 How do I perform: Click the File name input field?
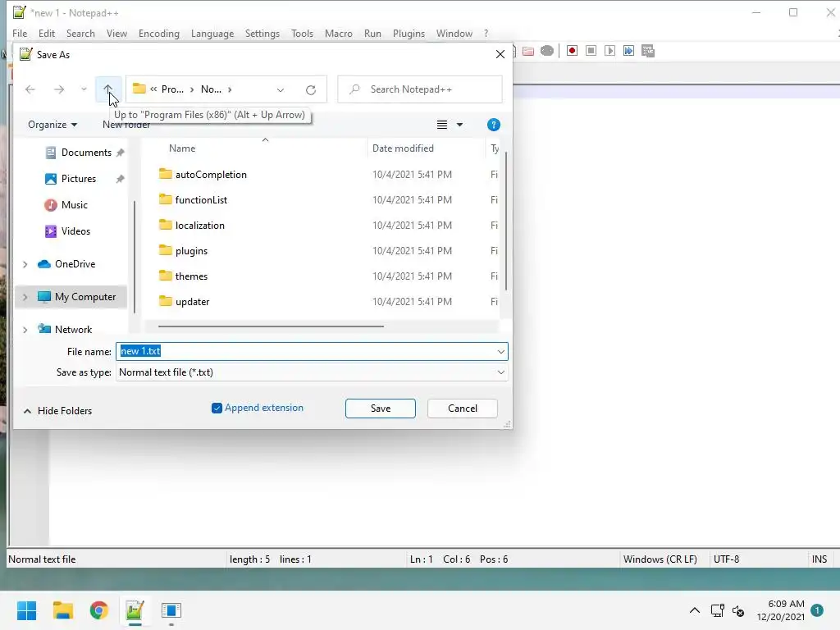click(312, 351)
